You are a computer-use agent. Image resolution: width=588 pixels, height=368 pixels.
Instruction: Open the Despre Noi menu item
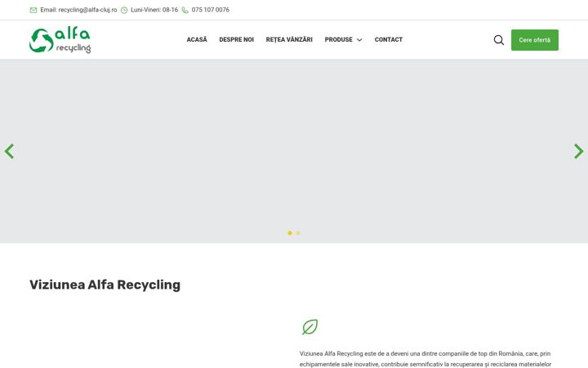click(237, 39)
